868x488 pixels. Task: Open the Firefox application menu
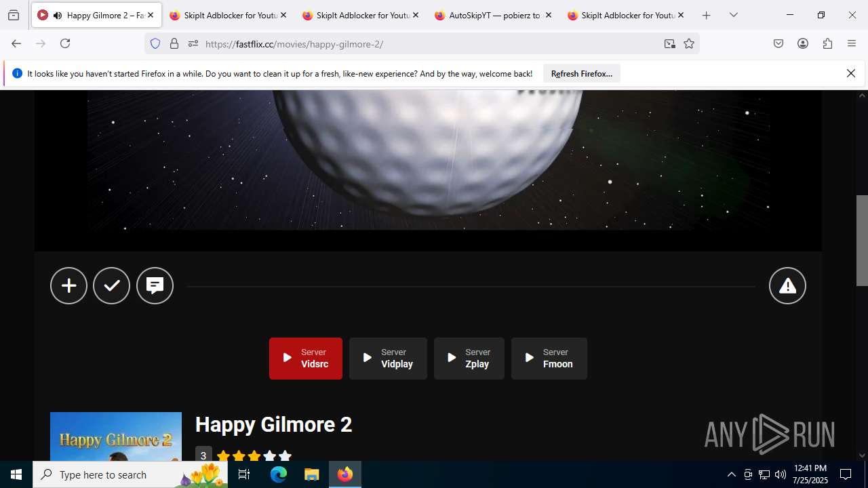(852, 43)
